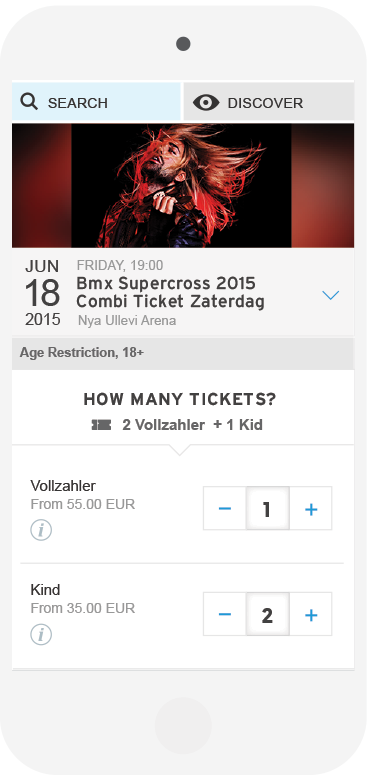Decrease the Vollzahler ticket count
Screen dimensions: 368x775
click(225, 509)
